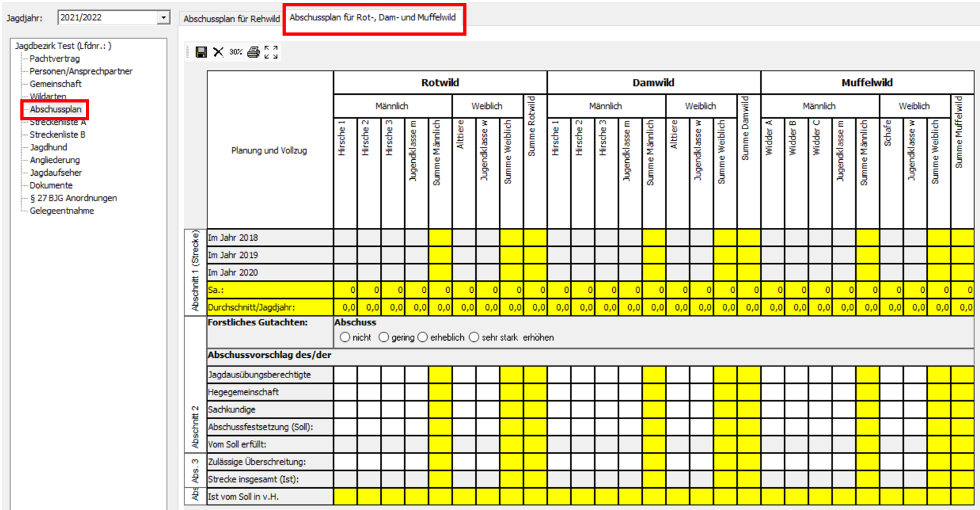Click the 30% zoom toolbar icon
Image resolution: width=980 pixels, height=510 pixels.
tap(236, 52)
